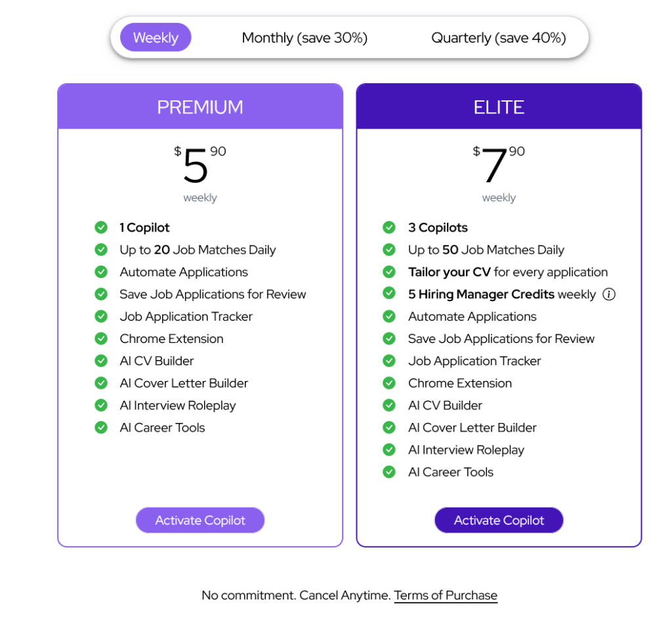Click the checkmark beside 1 Copilot
Screen dimensions: 672x623
(x=101, y=228)
